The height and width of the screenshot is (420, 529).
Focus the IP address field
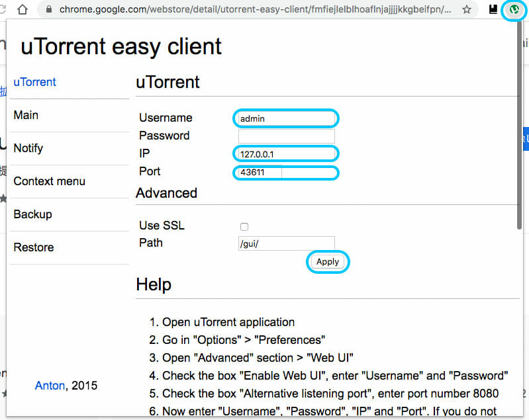click(x=287, y=154)
